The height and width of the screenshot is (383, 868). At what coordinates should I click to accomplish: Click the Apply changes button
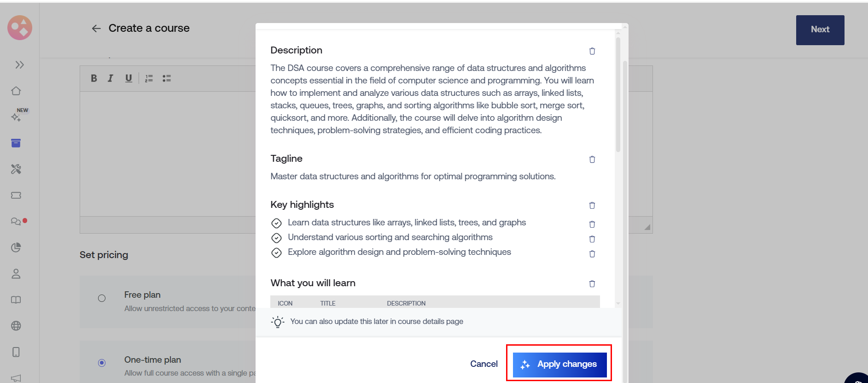point(559,365)
